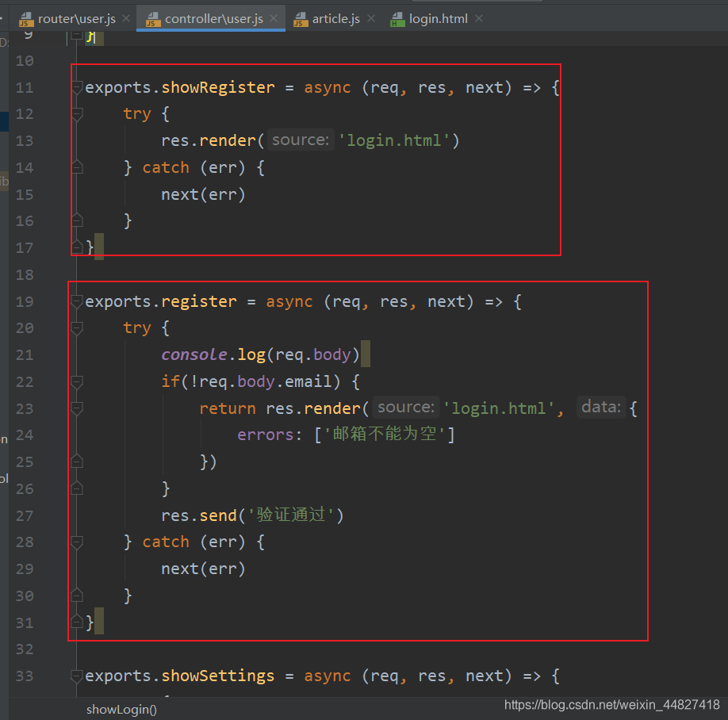728x720 pixels.
Task: Click the showLogin() breadcrumb
Action: [x=121, y=710]
